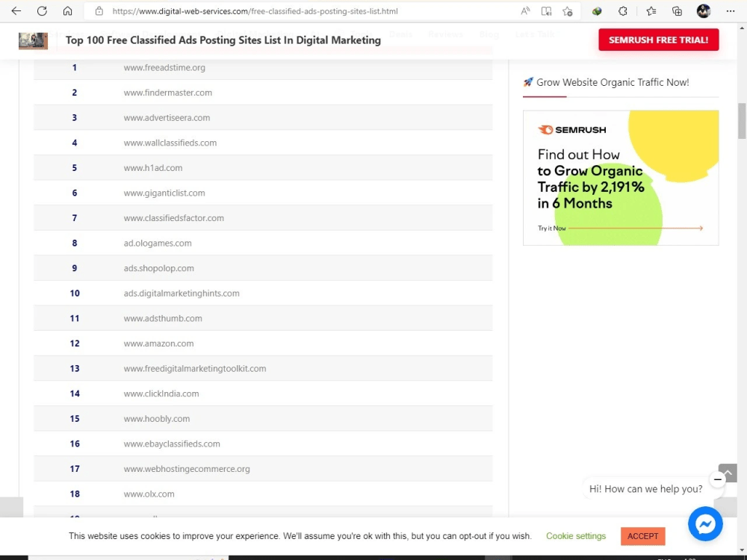Open the browser home page icon
Viewport: 747px width, 560px height.
click(68, 11)
